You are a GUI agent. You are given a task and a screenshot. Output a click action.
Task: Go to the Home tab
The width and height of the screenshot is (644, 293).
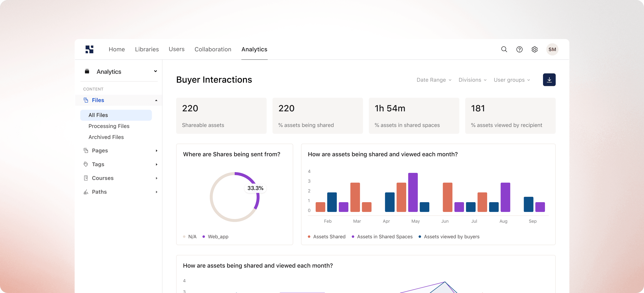pos(117,49)
